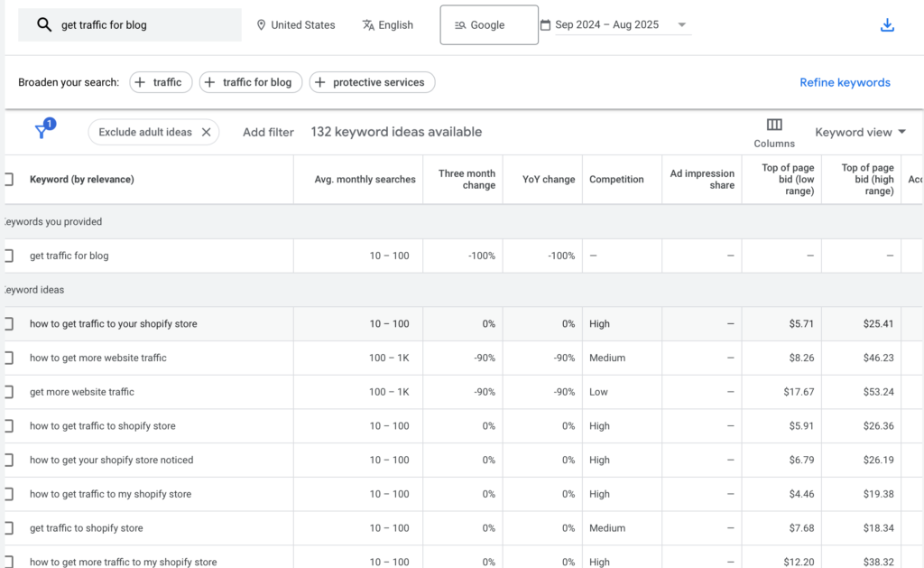Click the calendar icon for the date range
The width and height of the screenshot is (924, 568).
tap(546, 24)
